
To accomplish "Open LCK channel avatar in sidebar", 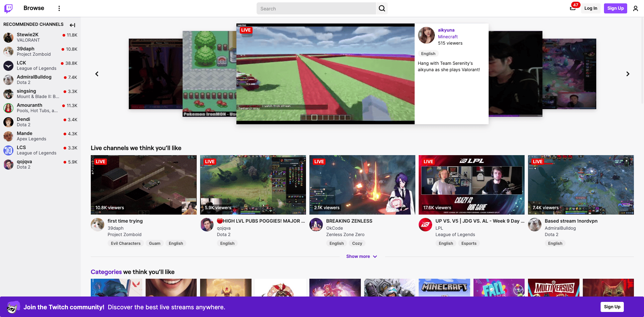I will click(x=8, y=65).
